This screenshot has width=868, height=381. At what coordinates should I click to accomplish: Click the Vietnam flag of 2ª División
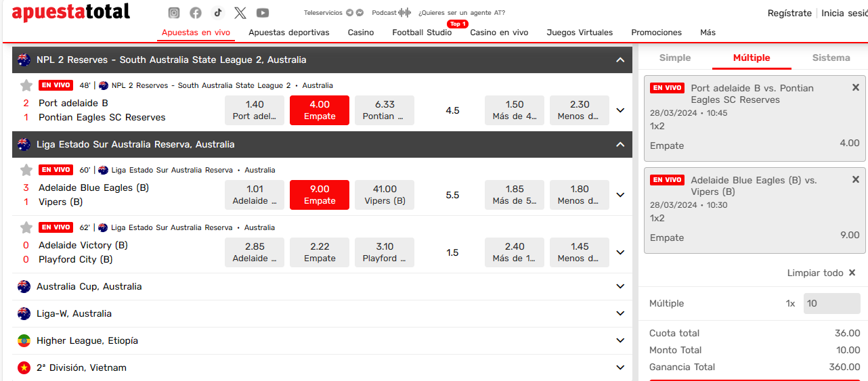pos(24,367)
